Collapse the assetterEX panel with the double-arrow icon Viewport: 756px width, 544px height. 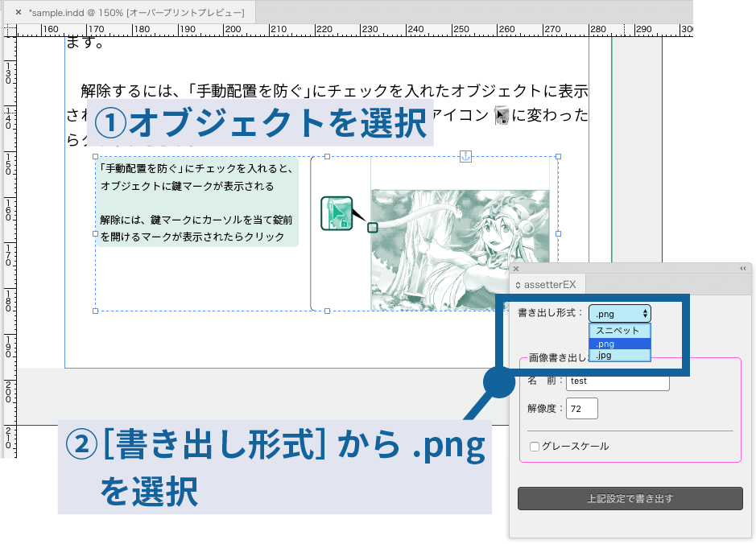click(x=742, y=269)
